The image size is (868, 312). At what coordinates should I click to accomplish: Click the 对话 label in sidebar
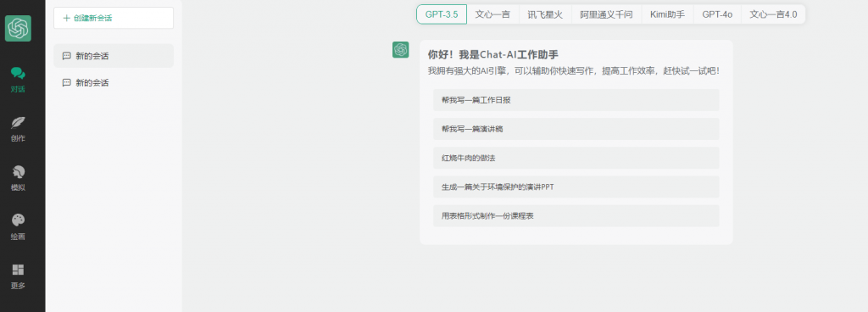coord(19,89)
